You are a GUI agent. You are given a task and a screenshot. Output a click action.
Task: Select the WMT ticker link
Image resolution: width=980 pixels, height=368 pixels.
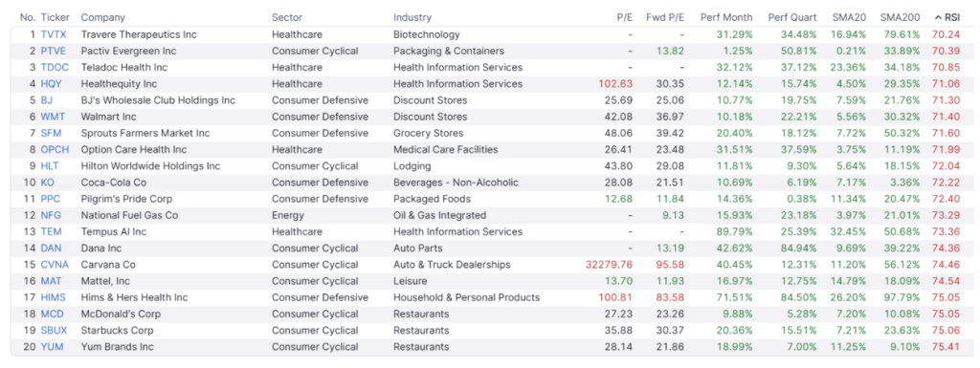(x=53, y=117)
